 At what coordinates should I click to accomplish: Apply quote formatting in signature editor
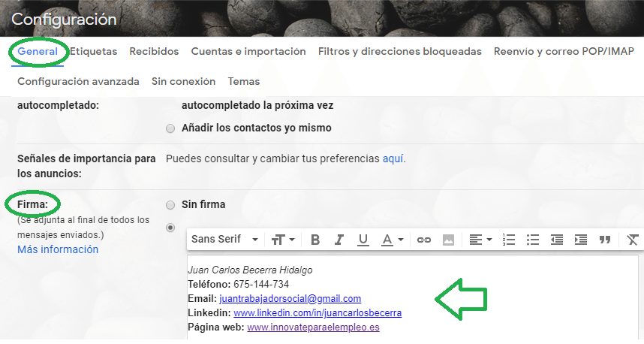[605, 240]
